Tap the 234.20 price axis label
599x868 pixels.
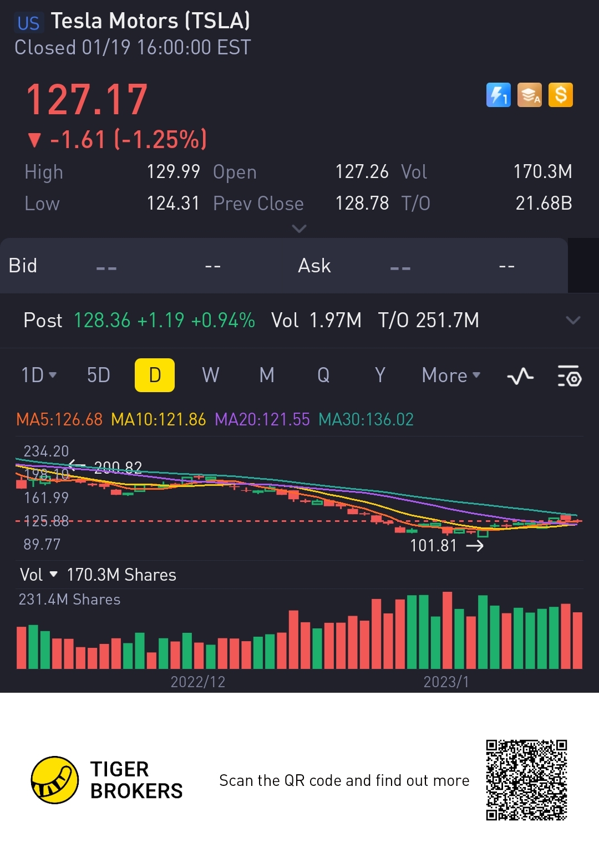coord(46,451)
